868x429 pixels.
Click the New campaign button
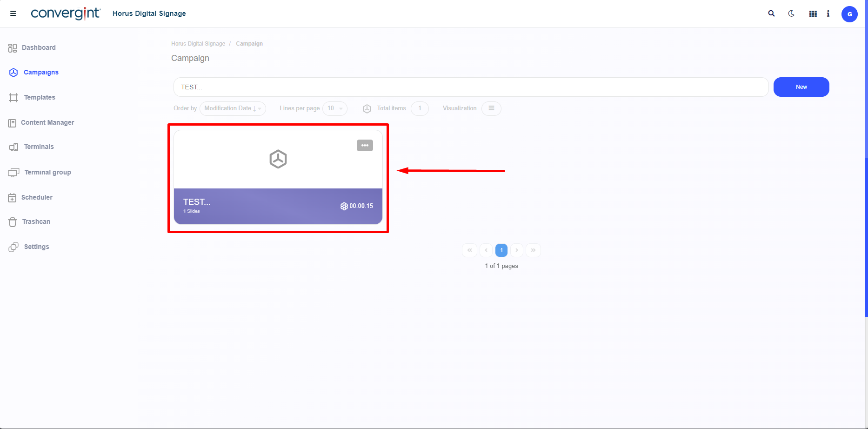801,87
